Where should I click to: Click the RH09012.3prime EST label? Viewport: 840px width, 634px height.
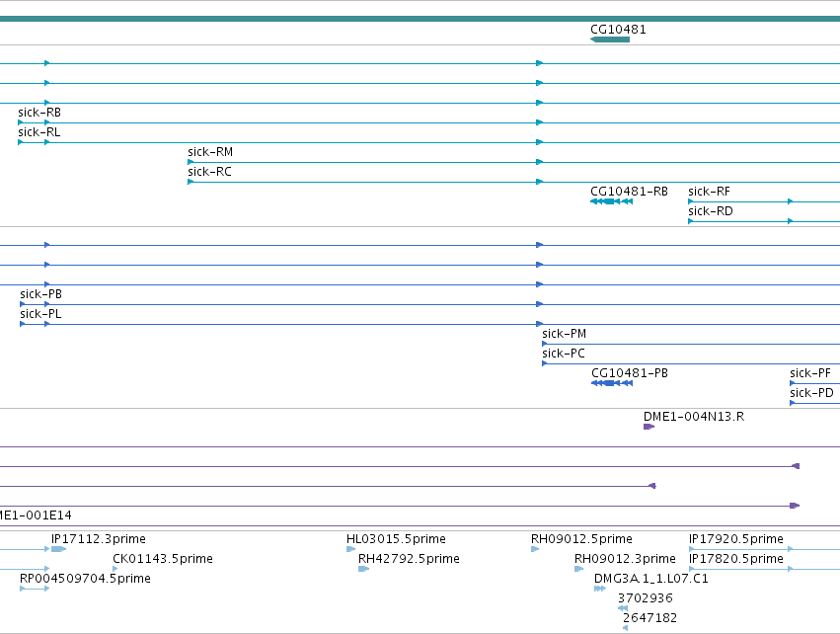[x=625, y=559]
